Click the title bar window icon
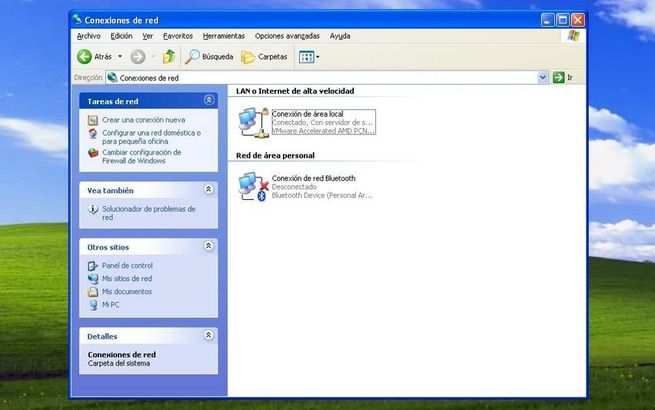 pyautogui.click(x=77, y=19)
